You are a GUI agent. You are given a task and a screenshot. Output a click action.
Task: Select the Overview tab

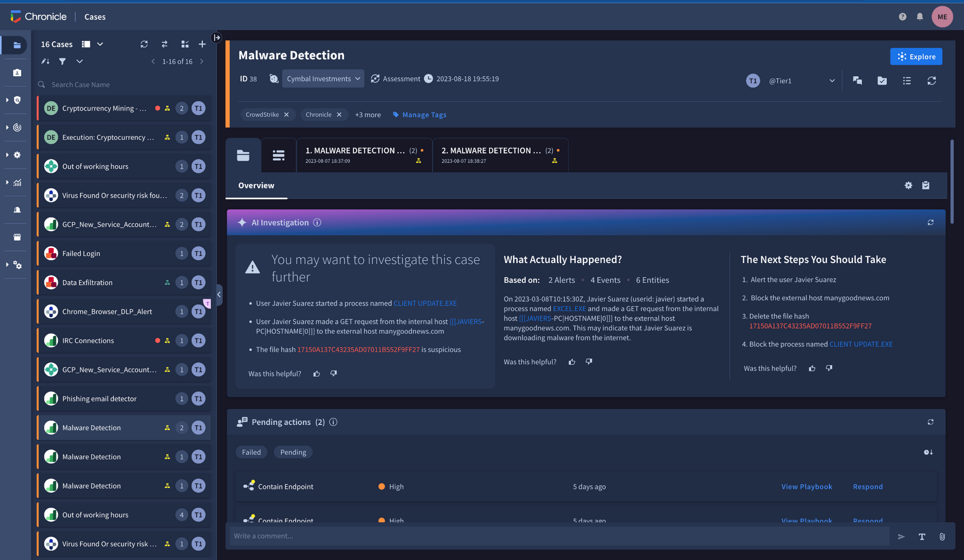256,185
